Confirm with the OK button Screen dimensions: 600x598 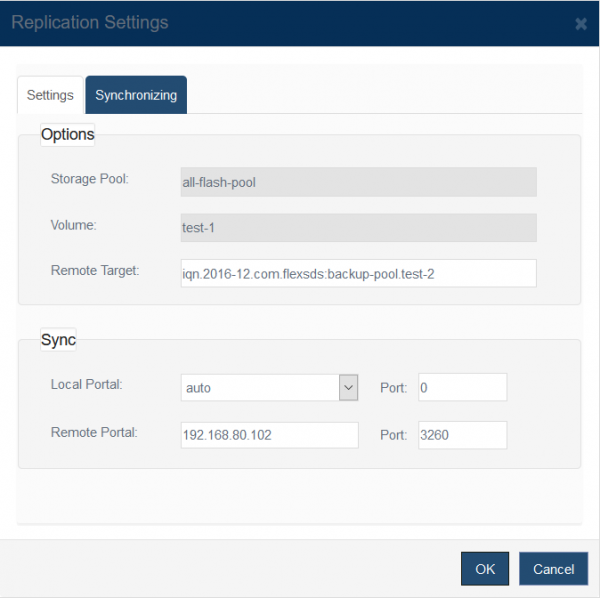click(x=485, y=569)
